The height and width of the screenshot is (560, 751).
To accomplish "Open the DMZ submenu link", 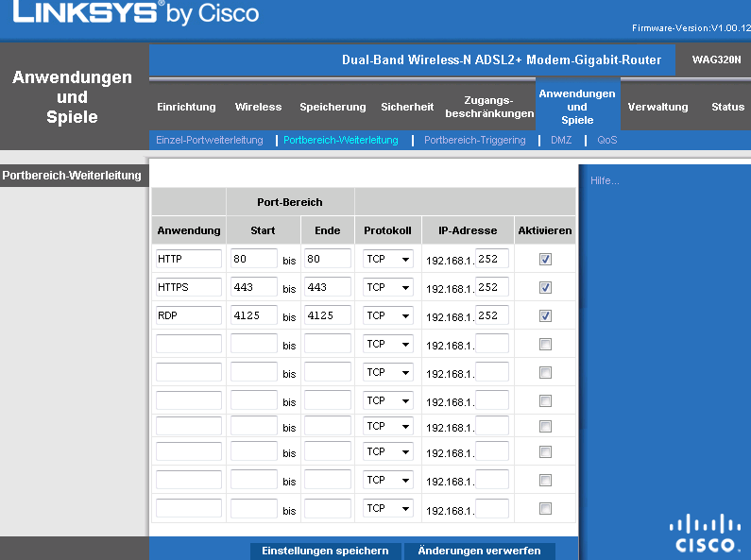I will pyautogui.click(x=561, y=140).
